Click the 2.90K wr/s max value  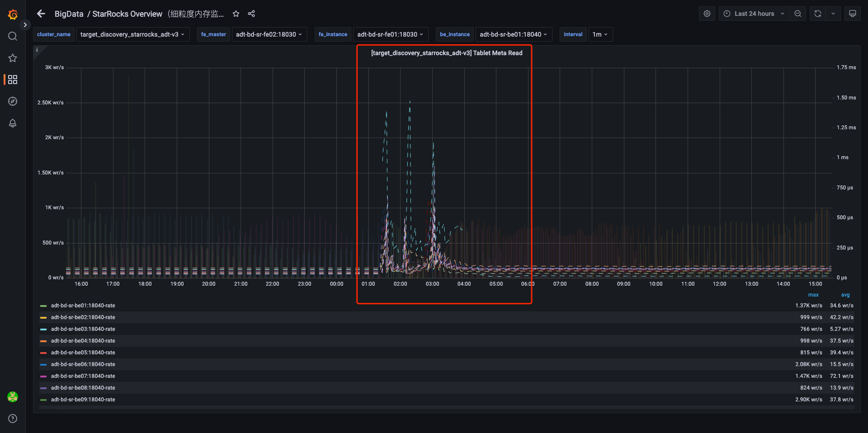809,400
